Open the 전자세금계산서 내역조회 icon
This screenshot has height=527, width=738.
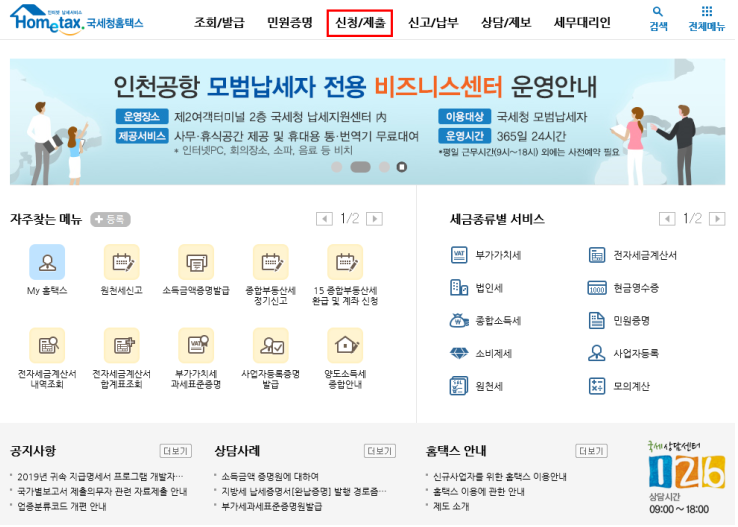(47, 345)
